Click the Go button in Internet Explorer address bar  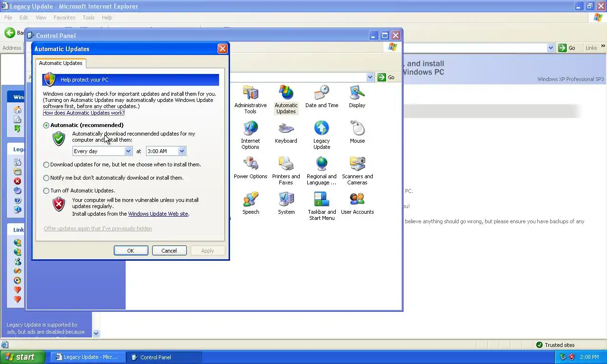click(x=567, y=48)
